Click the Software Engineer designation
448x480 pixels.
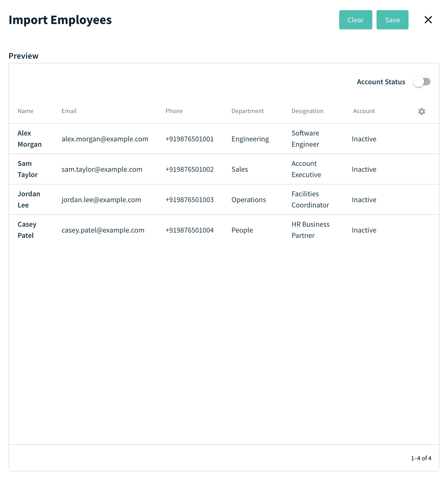305,139
